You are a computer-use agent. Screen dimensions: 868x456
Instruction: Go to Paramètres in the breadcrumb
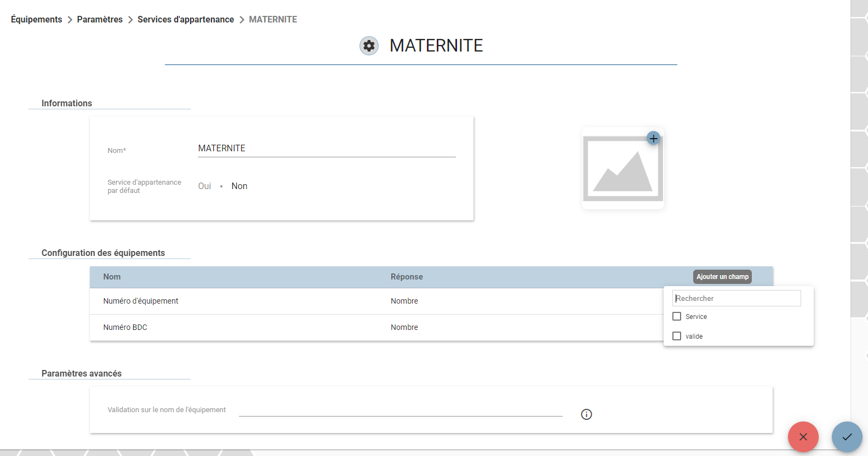[x=100, y=19]
